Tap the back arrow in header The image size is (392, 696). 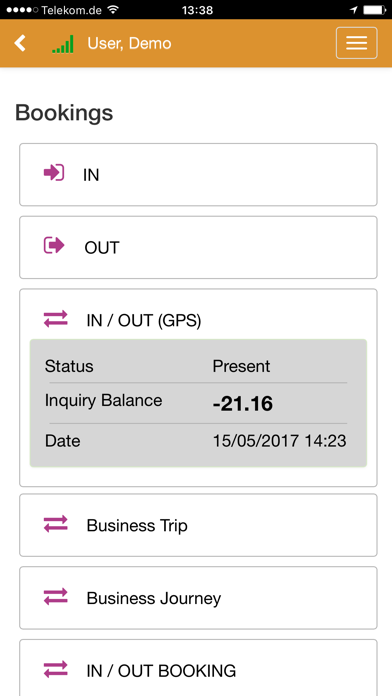20,43
